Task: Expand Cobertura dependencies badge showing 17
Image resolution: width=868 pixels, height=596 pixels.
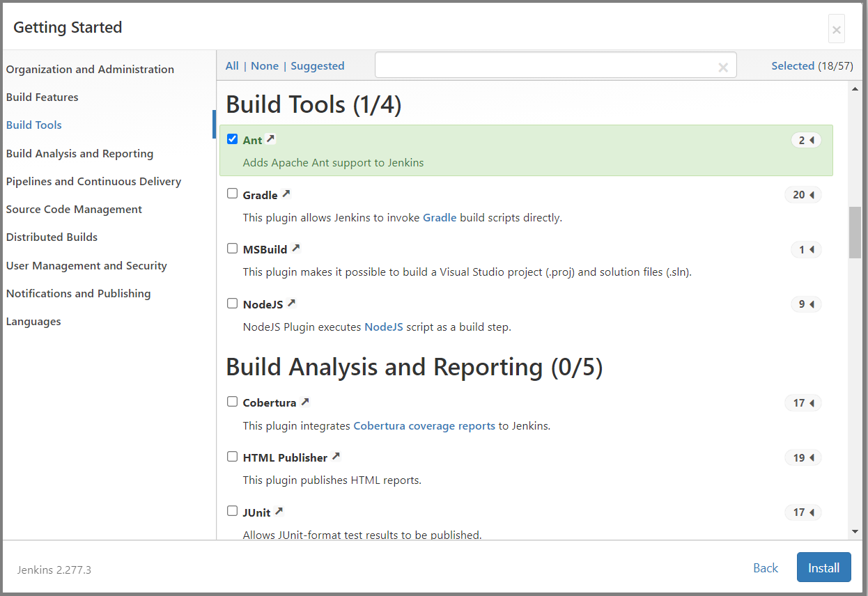Action: tap(803, 403)
